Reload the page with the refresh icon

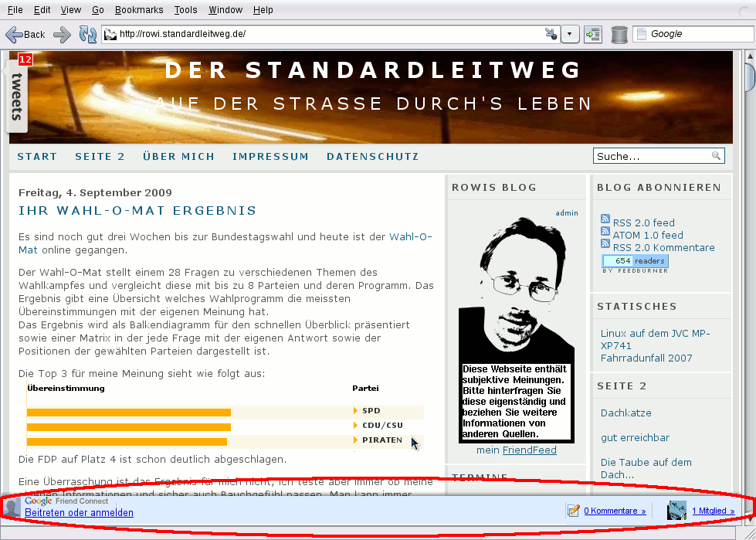pyautogui.click(x=88, y=34)
